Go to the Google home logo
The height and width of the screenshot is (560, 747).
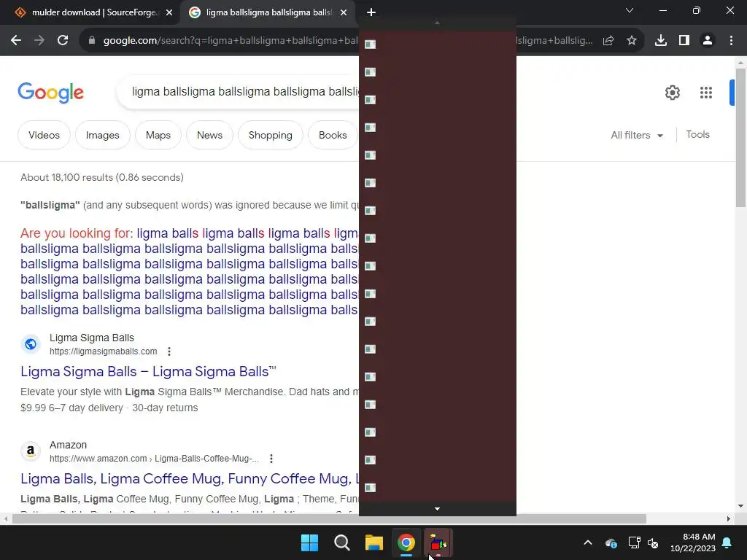pos(50,93)
